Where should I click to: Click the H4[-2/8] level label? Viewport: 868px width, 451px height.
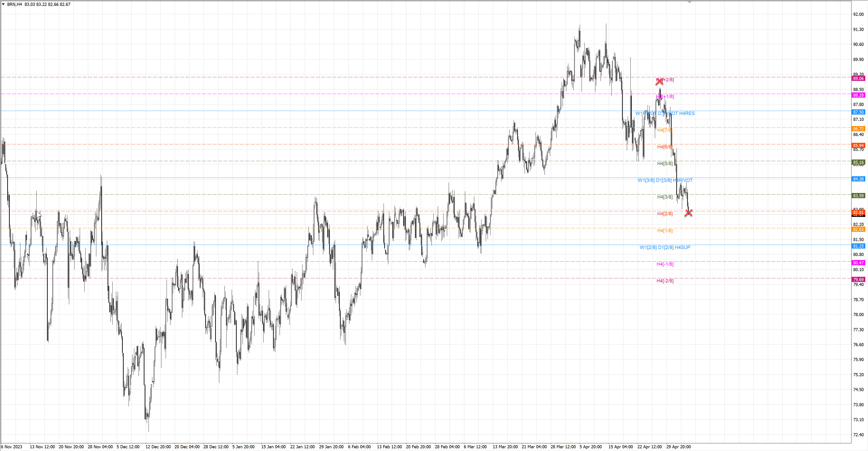pos(665,281)
